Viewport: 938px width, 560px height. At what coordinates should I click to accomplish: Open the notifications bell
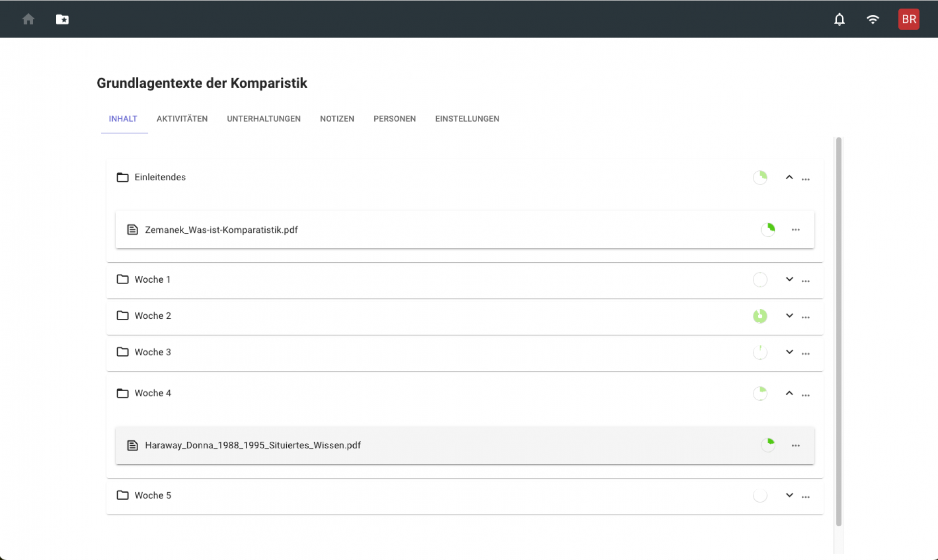(x=839, y=19)
